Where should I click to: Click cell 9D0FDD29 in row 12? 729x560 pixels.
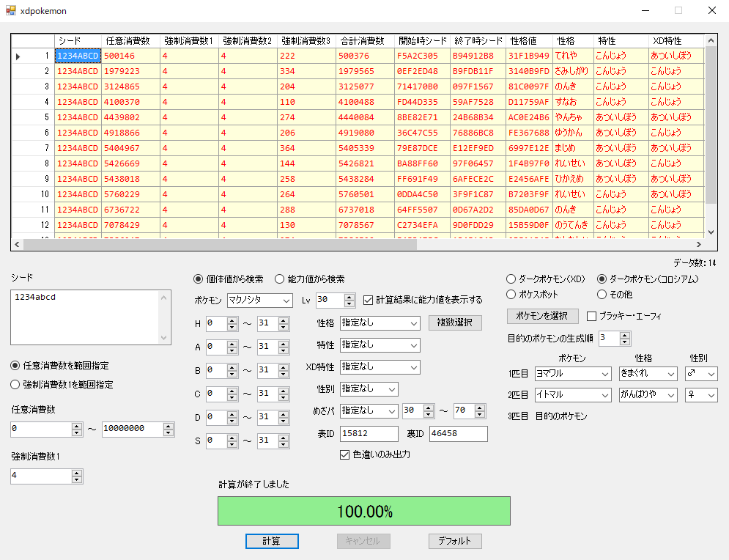tap(478, 224)
